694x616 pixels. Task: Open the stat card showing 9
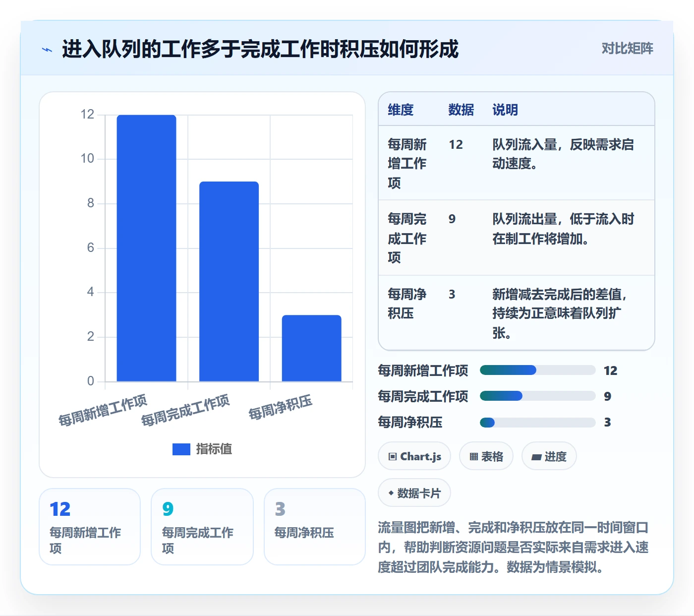tap(202, 527)
